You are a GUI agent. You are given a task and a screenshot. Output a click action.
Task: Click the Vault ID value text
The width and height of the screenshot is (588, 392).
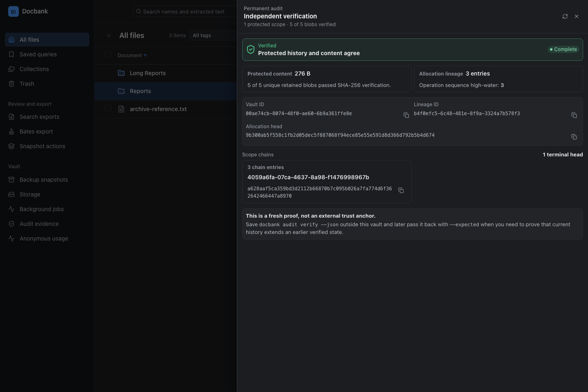(299, 114)
